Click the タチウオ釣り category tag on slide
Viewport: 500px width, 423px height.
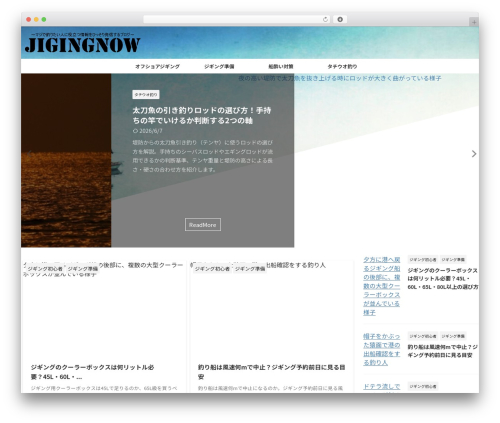pos(146,95)
